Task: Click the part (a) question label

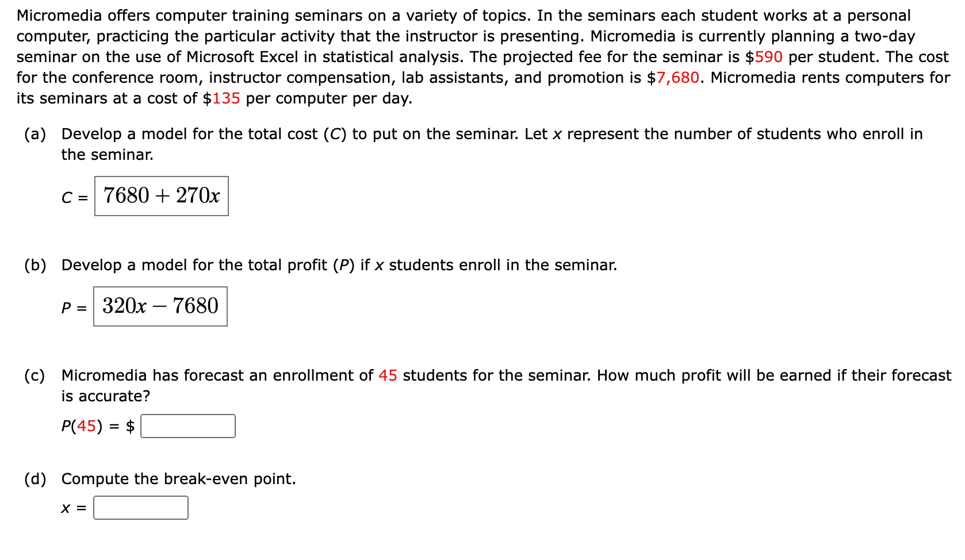Action: coord(35,133)
